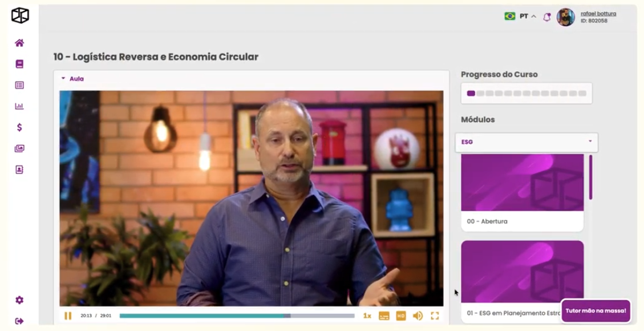Open the dollar sign financial icon
Viewport: 644px width, 331px height.
point(19,127)
